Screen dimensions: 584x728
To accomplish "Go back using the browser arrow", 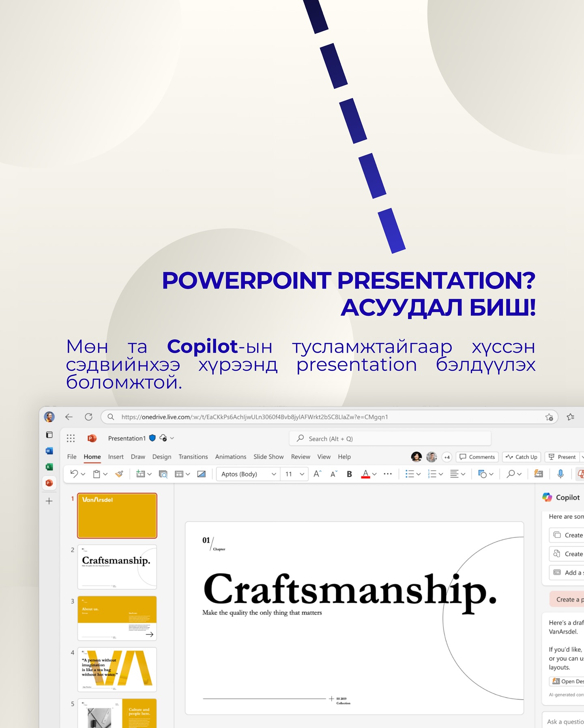I will click(x=69, y=417).
